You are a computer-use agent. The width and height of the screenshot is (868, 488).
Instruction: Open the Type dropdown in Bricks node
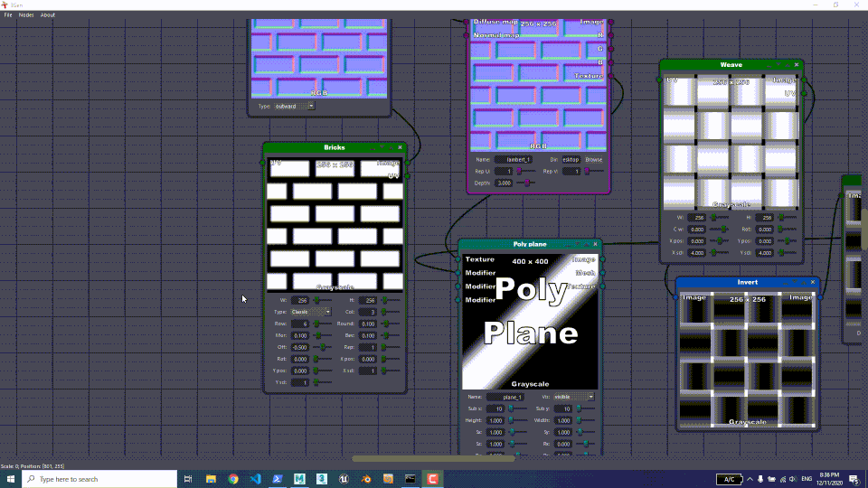click(x=310, y=312)
